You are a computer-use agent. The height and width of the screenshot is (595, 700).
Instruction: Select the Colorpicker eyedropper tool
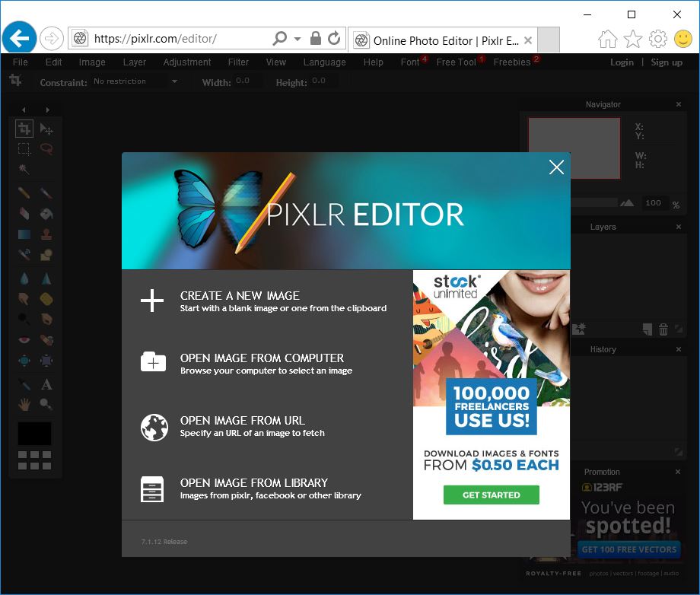(24, 384)
